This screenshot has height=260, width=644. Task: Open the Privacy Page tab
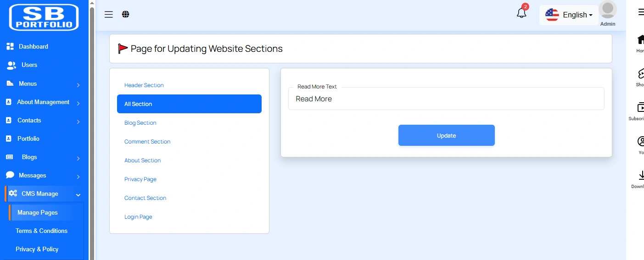(x=140, y=179)
